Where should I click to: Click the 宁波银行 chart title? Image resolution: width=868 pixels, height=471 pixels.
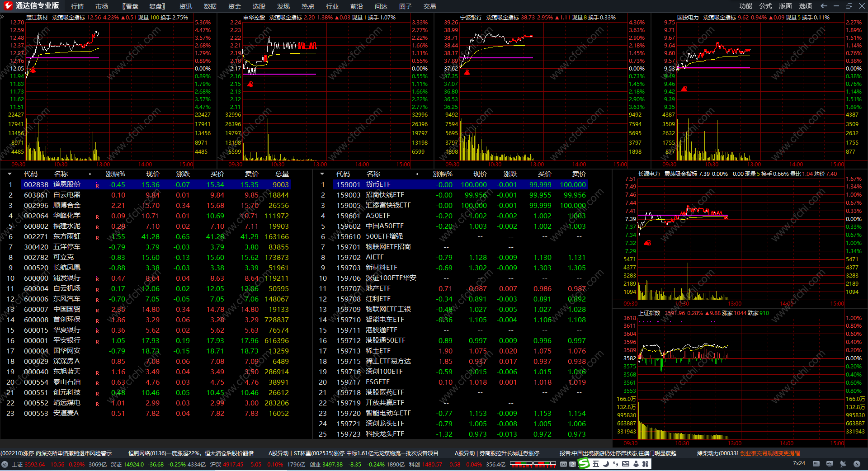click(471, 18)
